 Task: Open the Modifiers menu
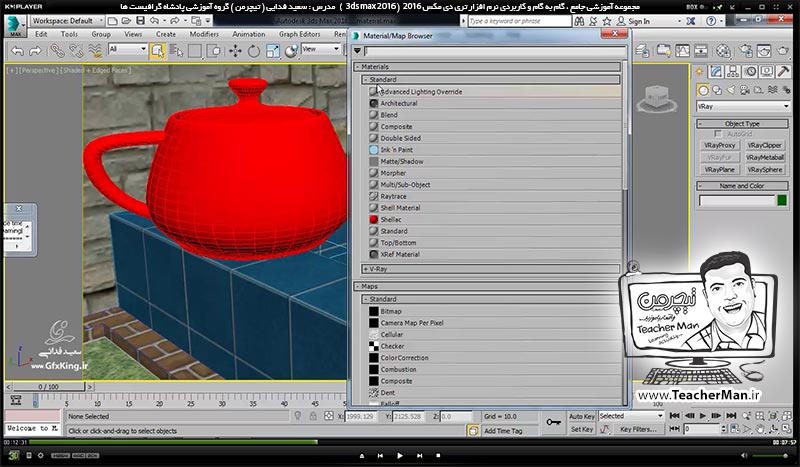pyautogui.click(x=204, y=34)
